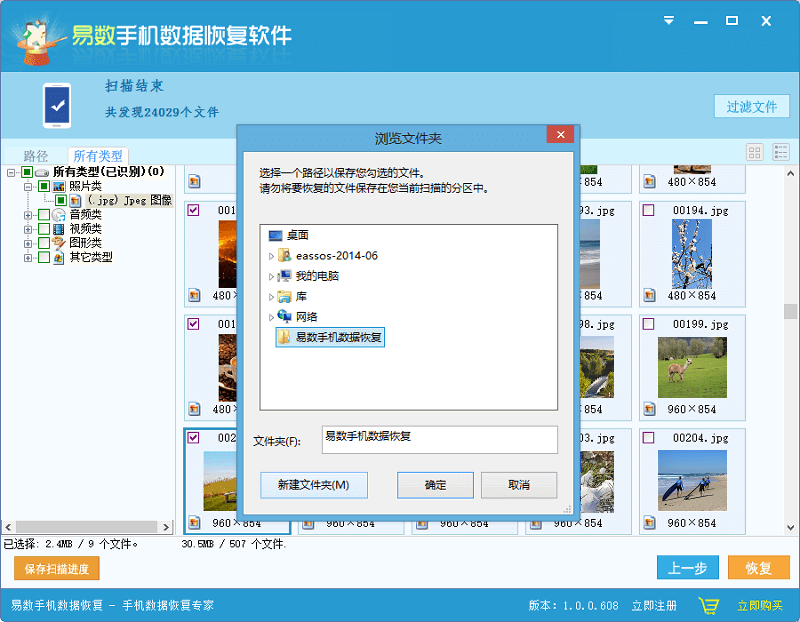
Task: Check the 图形类 checkbox
Action: click(x=44, y=243)
